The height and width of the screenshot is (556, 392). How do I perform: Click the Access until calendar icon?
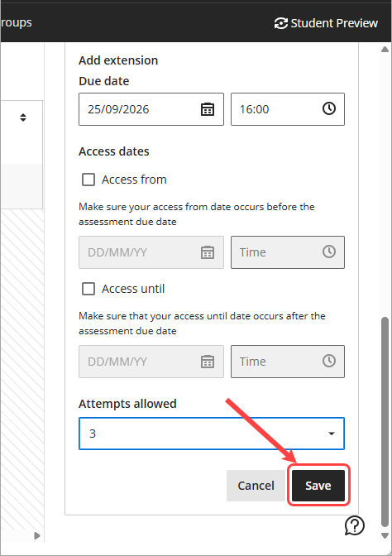coord(208,362)
